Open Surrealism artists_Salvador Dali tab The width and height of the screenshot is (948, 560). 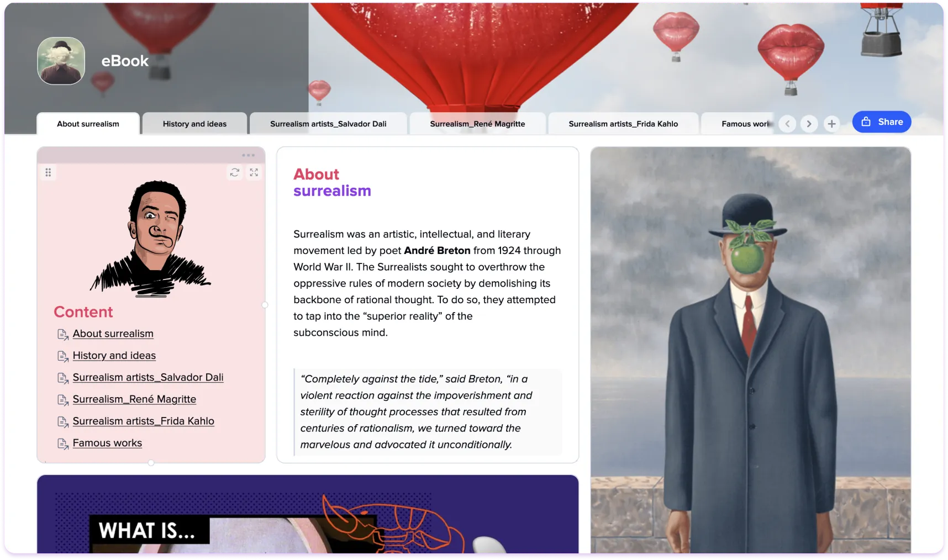point(328,124)
